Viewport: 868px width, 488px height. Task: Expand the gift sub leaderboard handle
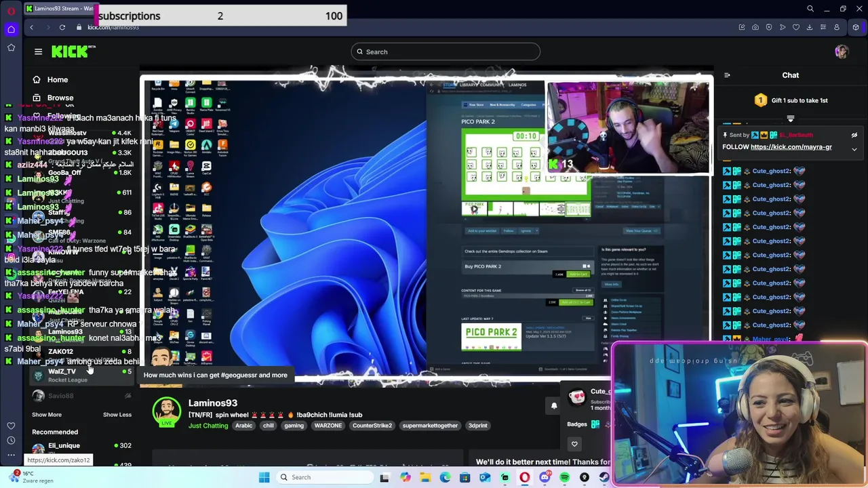click(x=790, y=119)
